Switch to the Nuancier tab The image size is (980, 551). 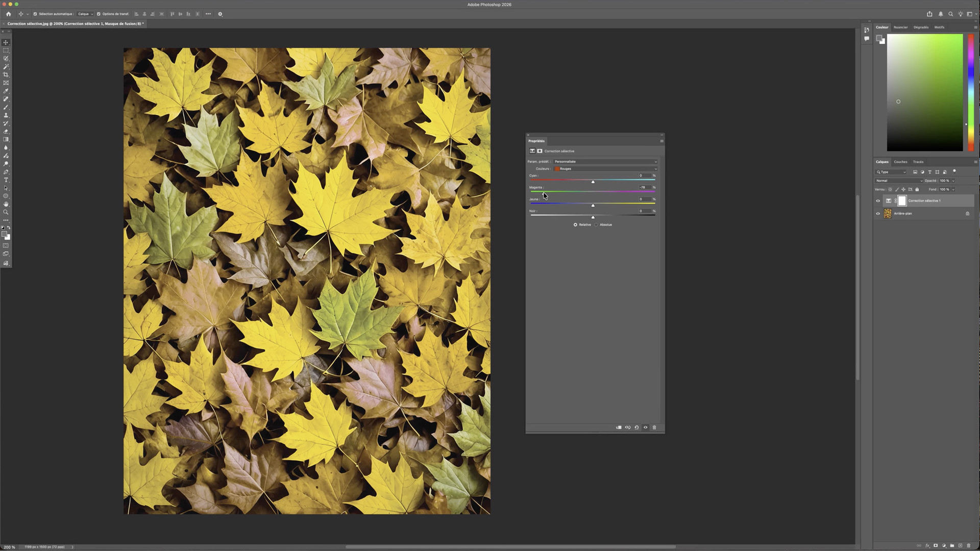(900, 27)
